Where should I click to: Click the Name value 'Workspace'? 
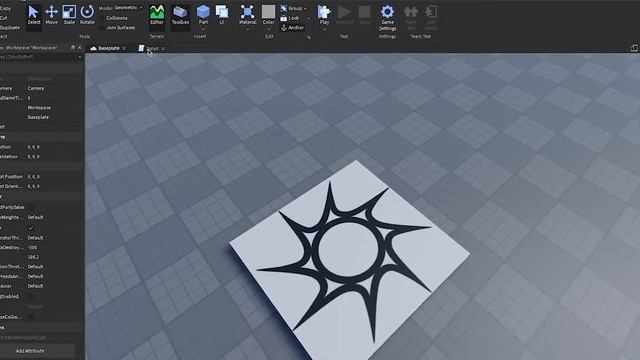(39, 107)
